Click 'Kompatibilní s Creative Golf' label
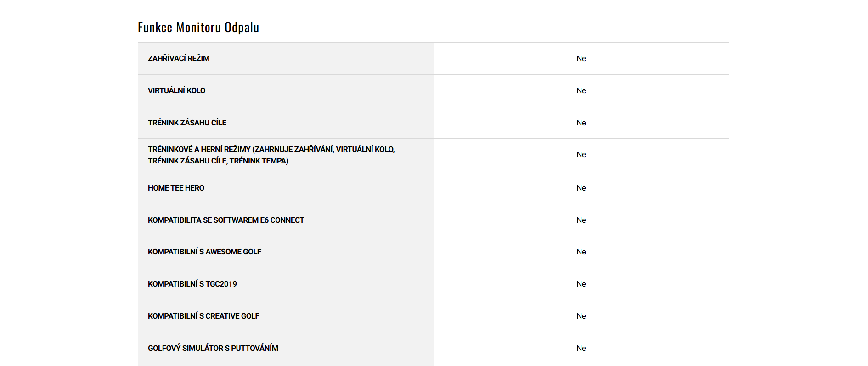The height and width of the screenshot is (366, 868). 203,316
